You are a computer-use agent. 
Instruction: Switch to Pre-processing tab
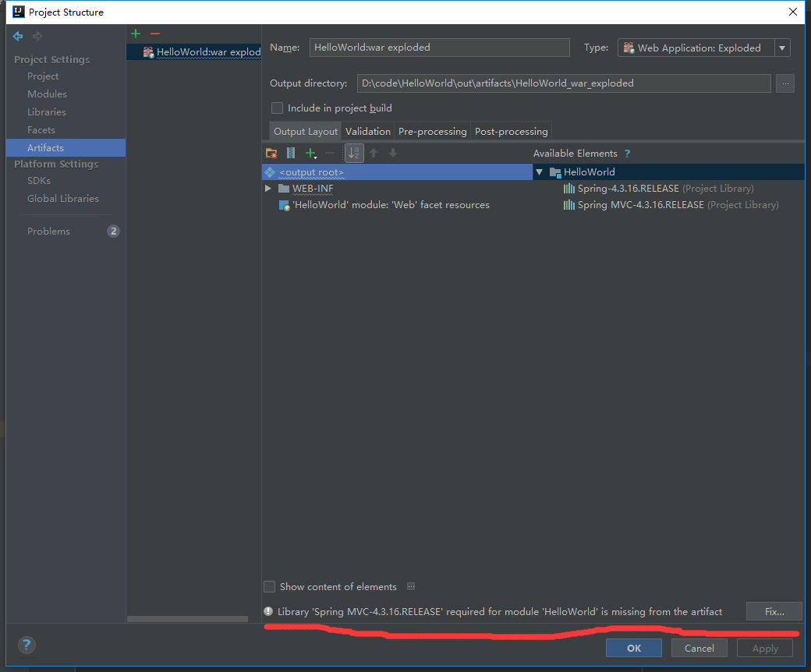point(432,131)
